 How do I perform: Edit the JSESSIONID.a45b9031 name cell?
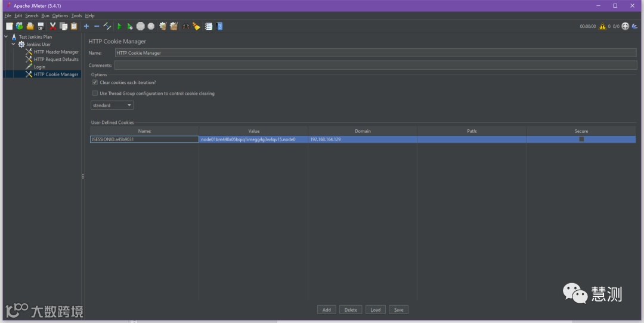tap(144, 139)
